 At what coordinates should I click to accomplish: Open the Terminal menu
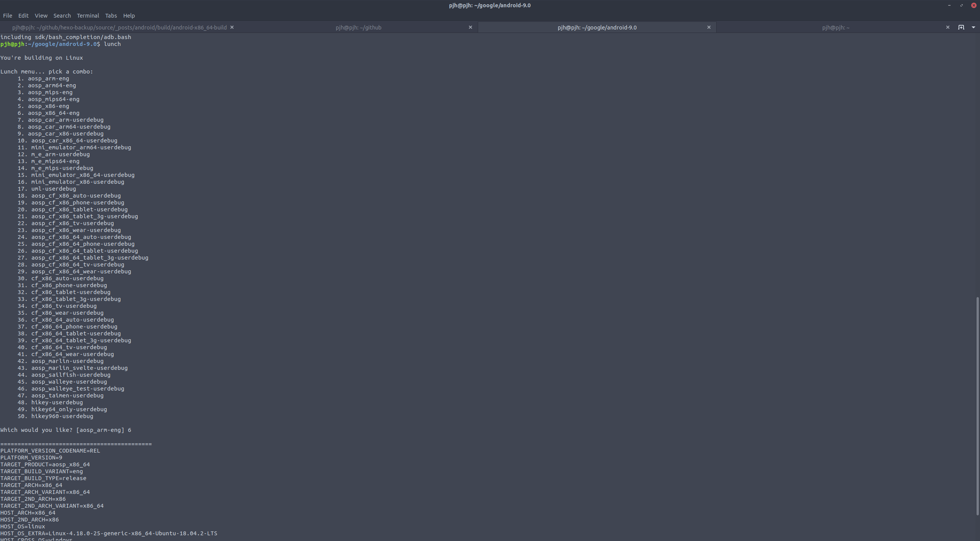(x=88, y=16)
